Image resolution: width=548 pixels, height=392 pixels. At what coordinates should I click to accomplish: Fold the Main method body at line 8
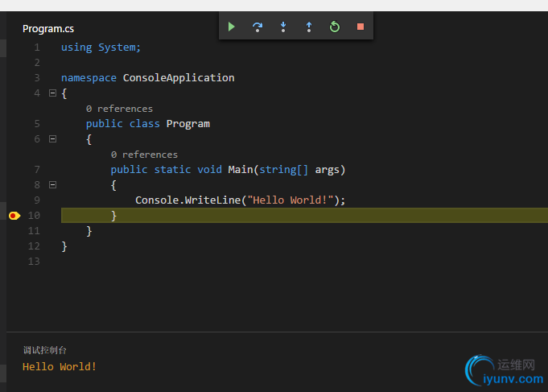[53, 184]
